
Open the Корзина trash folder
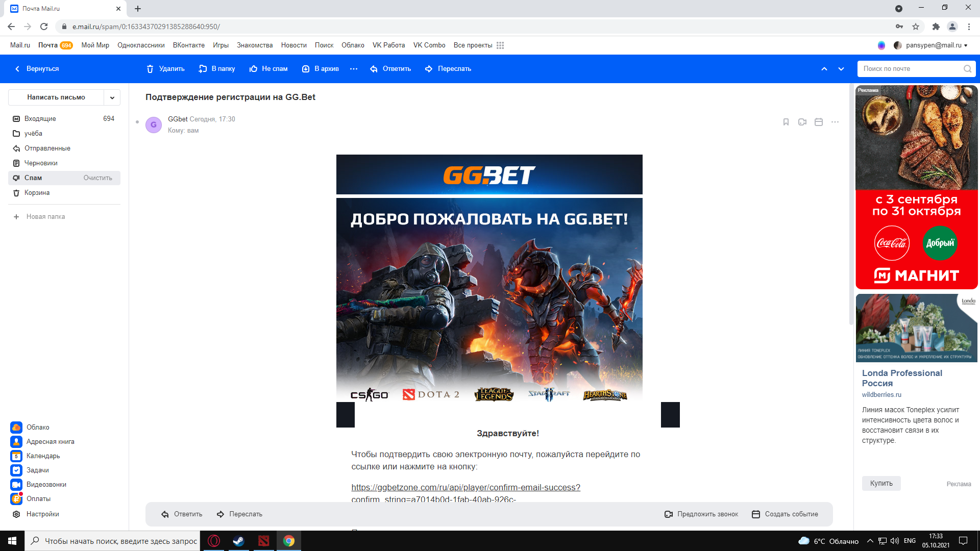[37, 193]
